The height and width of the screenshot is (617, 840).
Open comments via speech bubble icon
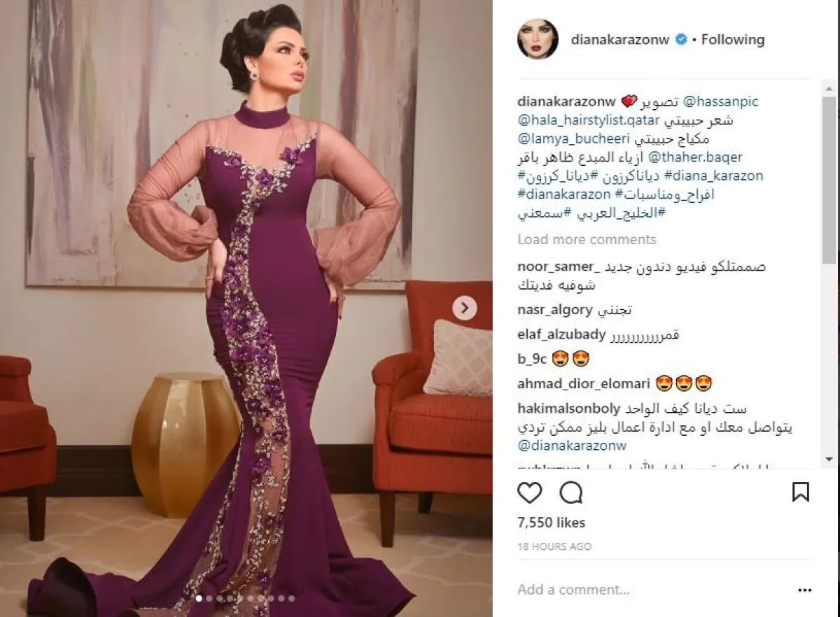pyautogui.click(x=571, y=493)
